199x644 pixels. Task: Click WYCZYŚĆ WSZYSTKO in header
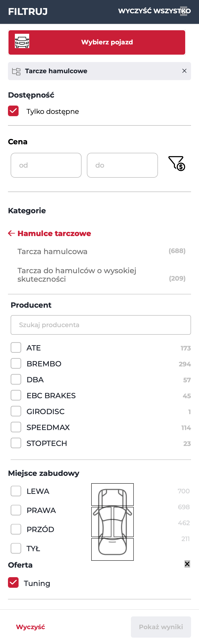pyautogui.click(x=154, y=11)
